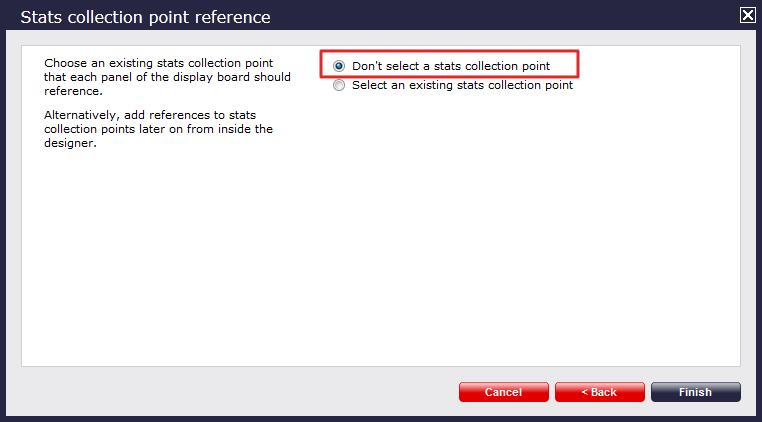Click the "Choose an existing stats collection point" paragraph
The image size is (762, 422).
point(167,77)
